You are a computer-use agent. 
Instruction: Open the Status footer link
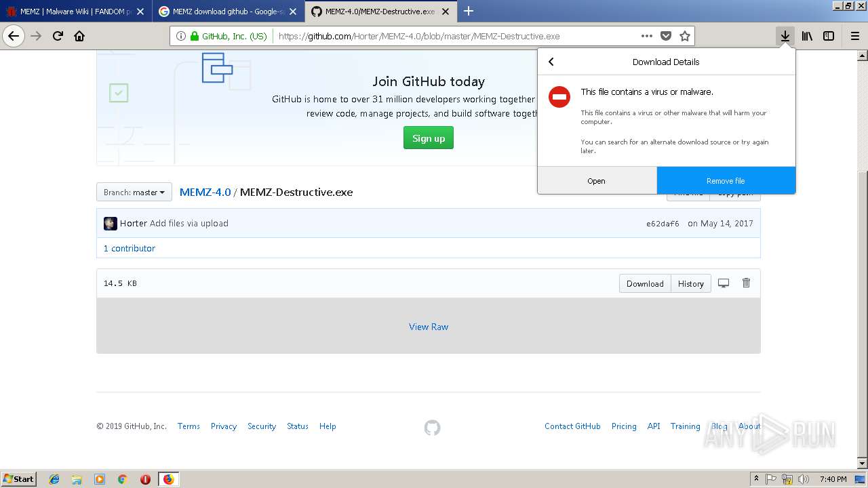(x=298, y=426)
